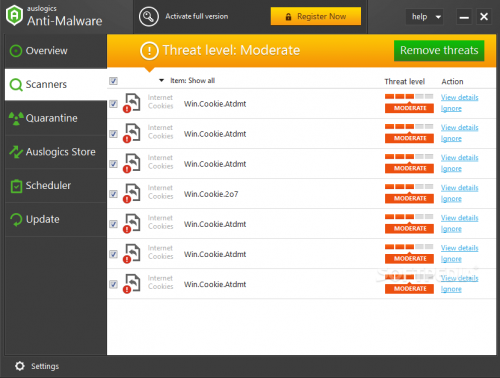Open Auslogics Store page
Image resolution: width=500 pixels, height=378 pixels.
tap(56, 152)
